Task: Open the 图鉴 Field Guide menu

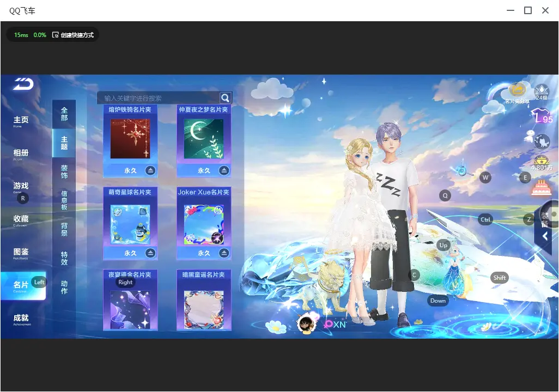Action: pyautogui.click(x=21, y=253)
